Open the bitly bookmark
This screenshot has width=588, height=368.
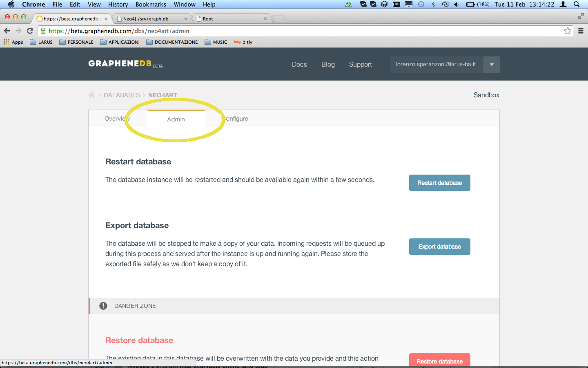(x=243, y=42)
